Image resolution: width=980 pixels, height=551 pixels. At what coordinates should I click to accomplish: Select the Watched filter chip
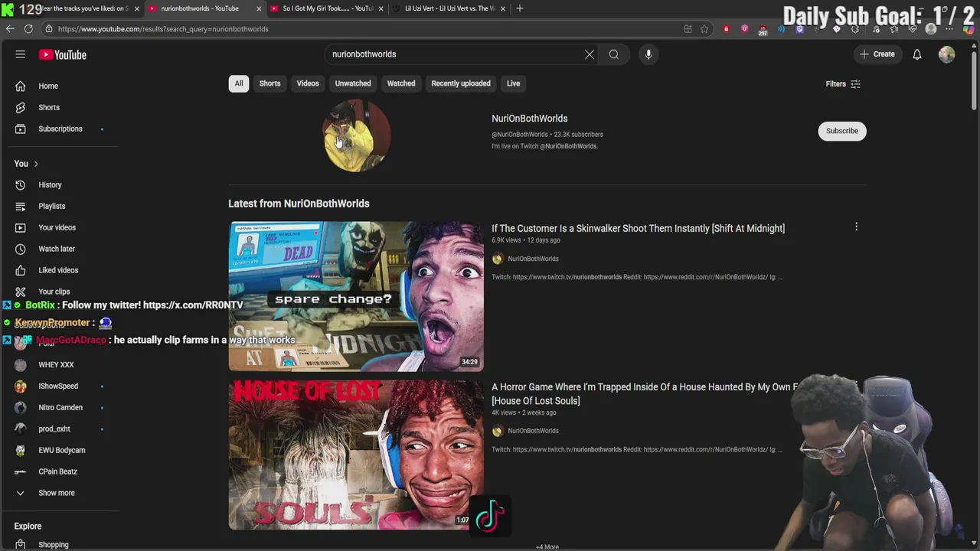pos(401,83)
